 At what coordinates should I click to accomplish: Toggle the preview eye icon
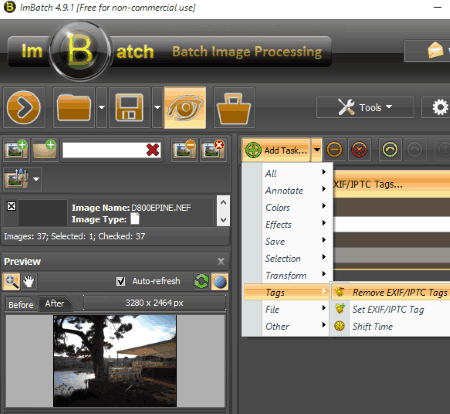[185, 107]
